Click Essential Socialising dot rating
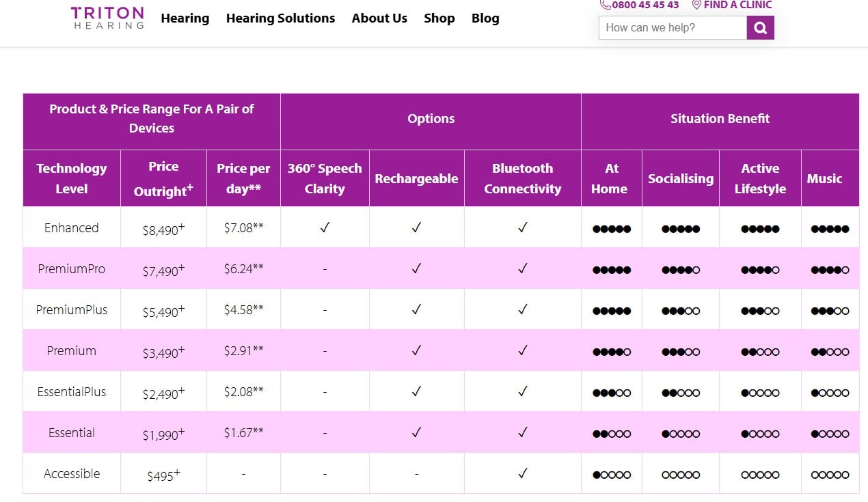Viewport: 868px width, 502px height. (x=681, y=434)
